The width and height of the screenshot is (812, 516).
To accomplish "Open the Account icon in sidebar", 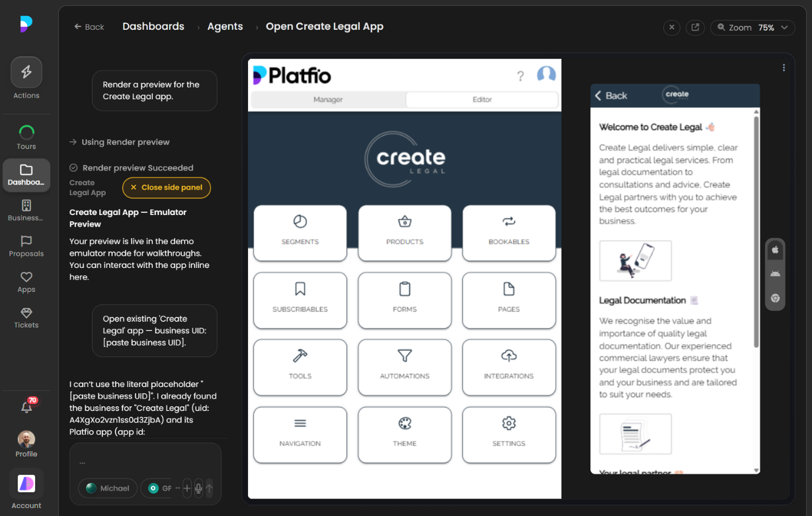I will 26,490.
